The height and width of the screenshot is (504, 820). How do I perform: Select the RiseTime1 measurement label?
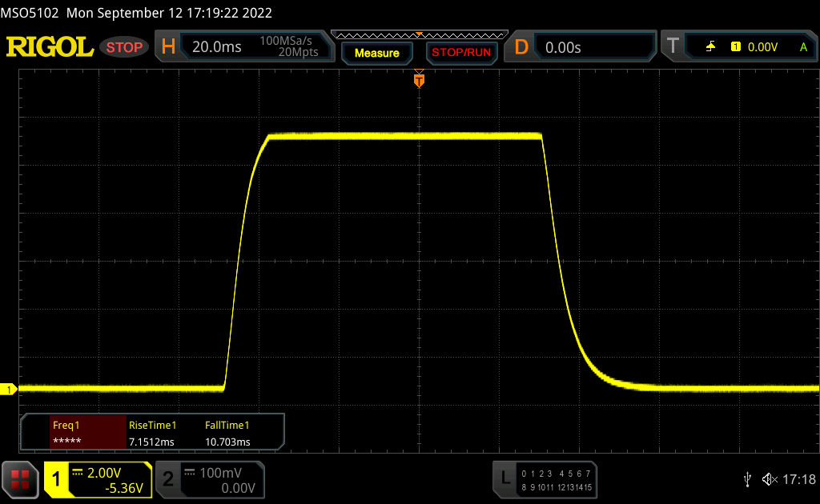pyautogui.click(x=153, y=425)
